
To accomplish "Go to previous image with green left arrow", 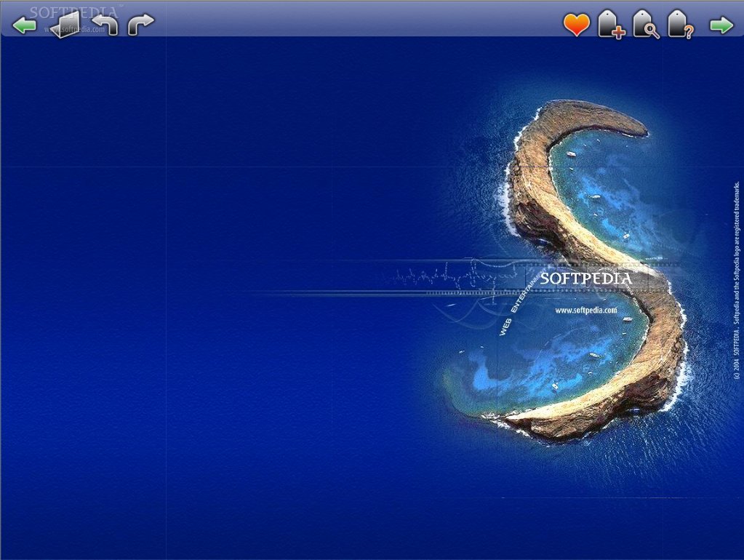I will 24,25.
